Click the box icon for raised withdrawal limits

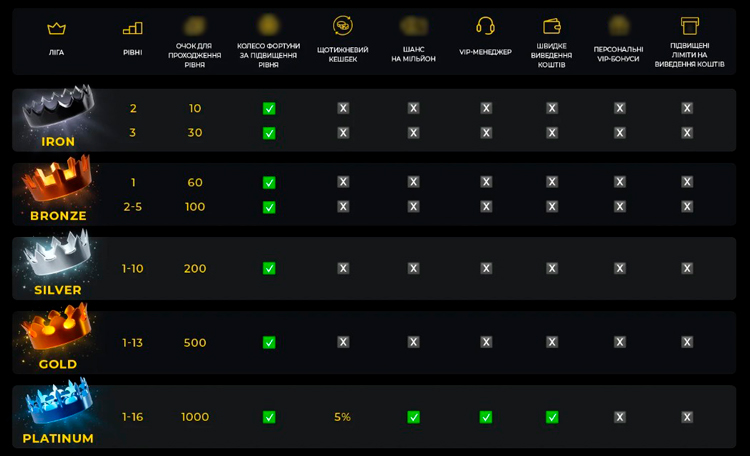(x=688, y=25)
